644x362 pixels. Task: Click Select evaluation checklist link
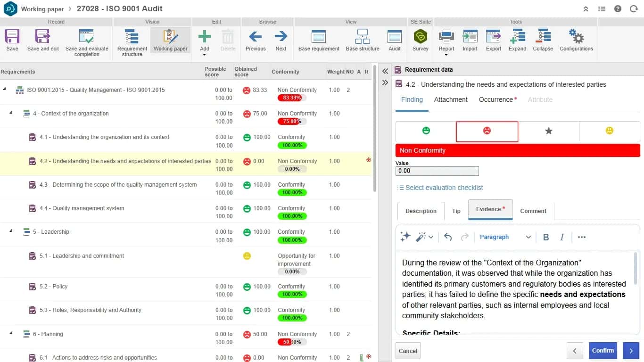[440, 188]
